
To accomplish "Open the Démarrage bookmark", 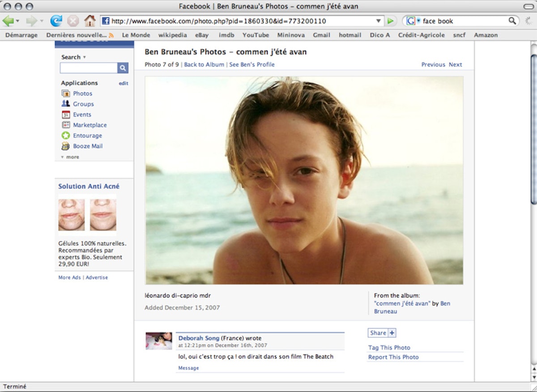I will [21, 35].
